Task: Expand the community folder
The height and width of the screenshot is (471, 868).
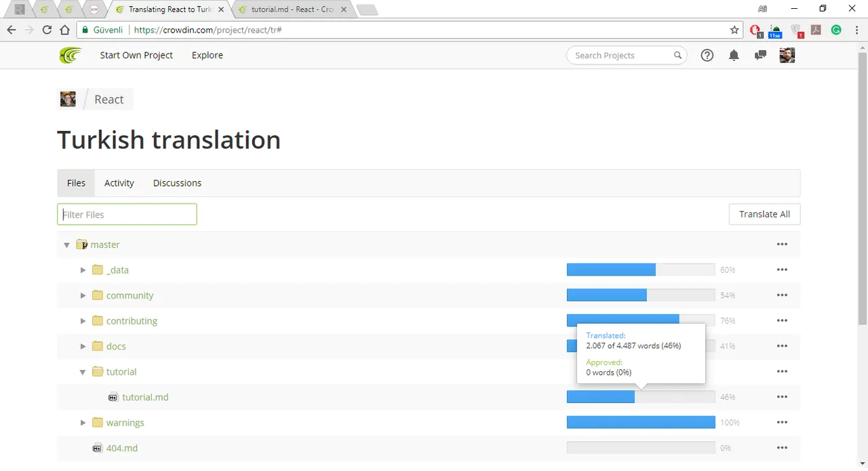Action: click(83, 295)
